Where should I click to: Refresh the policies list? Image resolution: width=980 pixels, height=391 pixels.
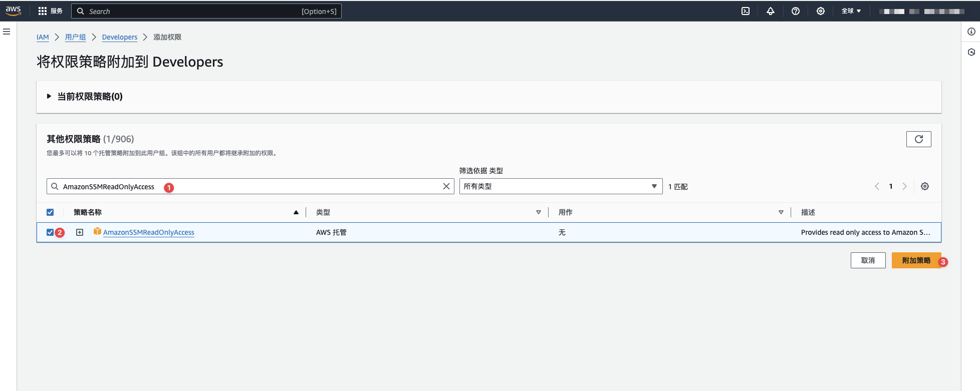919,139
